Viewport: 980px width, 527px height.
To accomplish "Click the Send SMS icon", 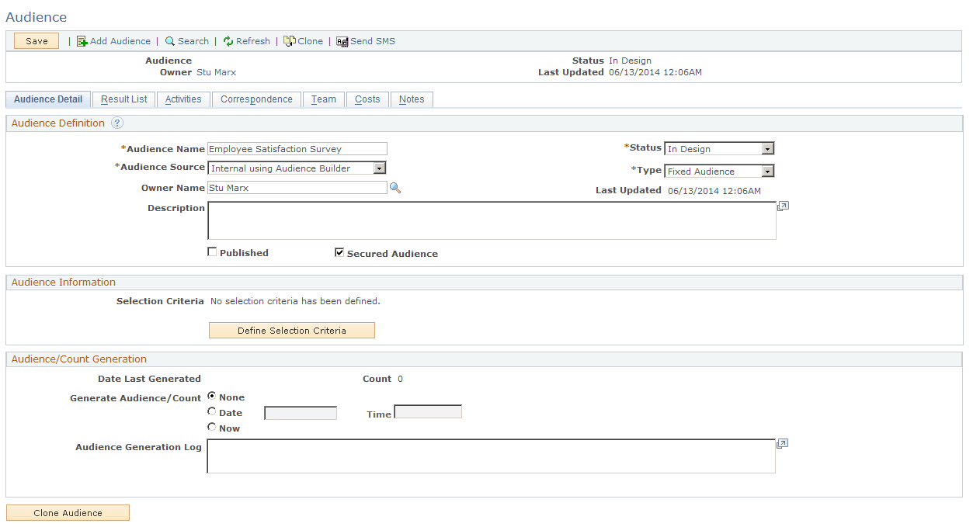I will click(342, 42).
